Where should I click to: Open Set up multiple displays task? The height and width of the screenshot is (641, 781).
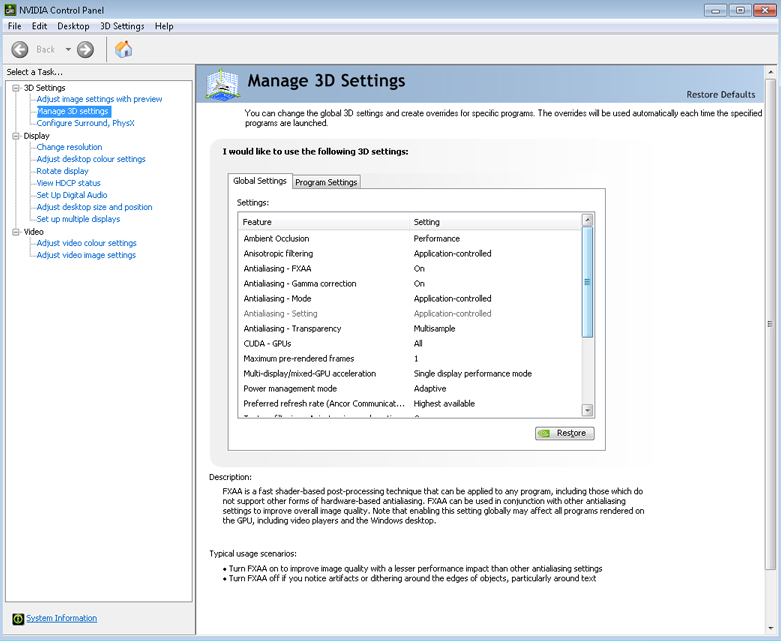point(78,219)
